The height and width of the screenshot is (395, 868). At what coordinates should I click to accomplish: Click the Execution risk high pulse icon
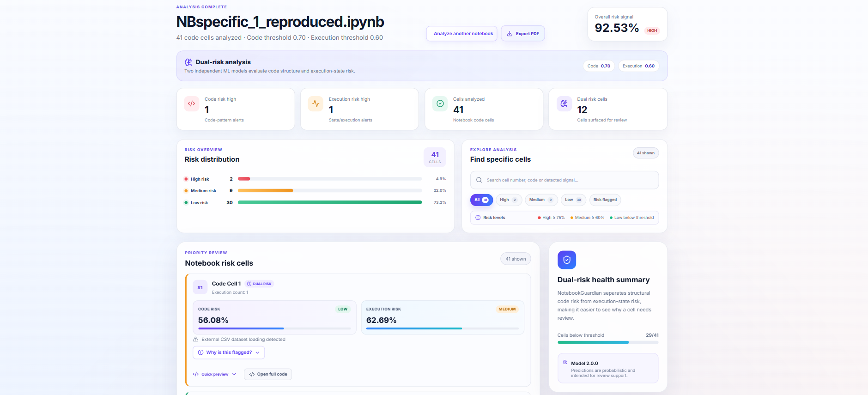pos(316,103)
